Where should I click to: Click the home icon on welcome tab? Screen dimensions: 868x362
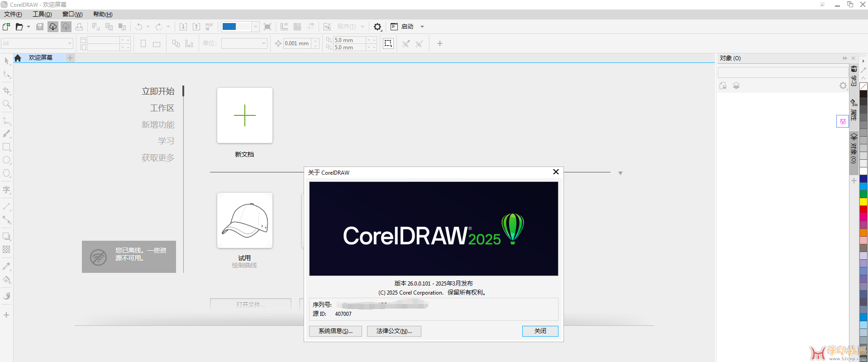tap(18, 58)
